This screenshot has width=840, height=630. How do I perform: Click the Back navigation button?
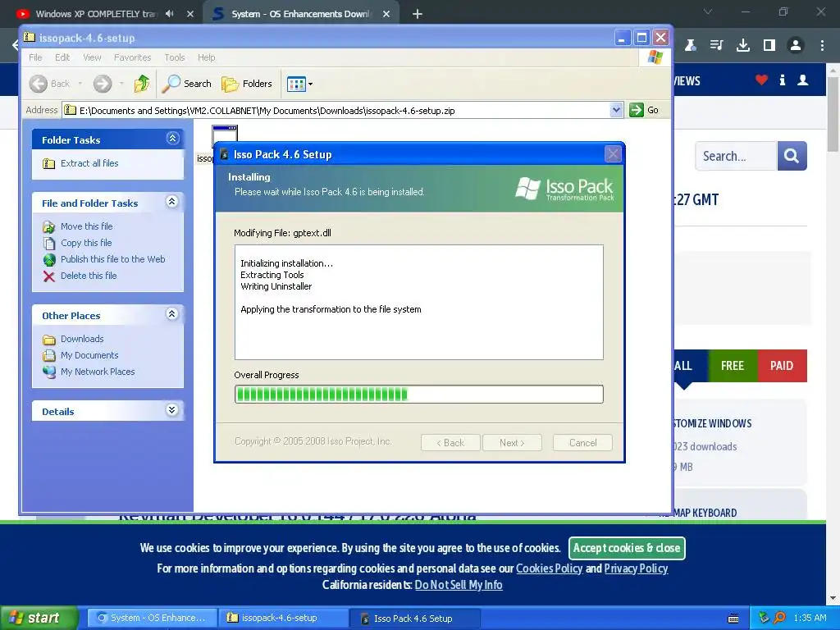49,84
